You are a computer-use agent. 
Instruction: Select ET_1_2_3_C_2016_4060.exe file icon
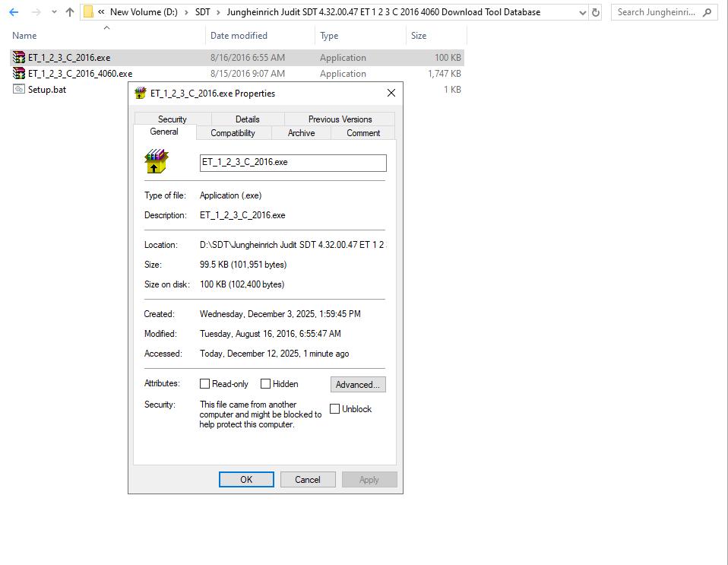18,73
